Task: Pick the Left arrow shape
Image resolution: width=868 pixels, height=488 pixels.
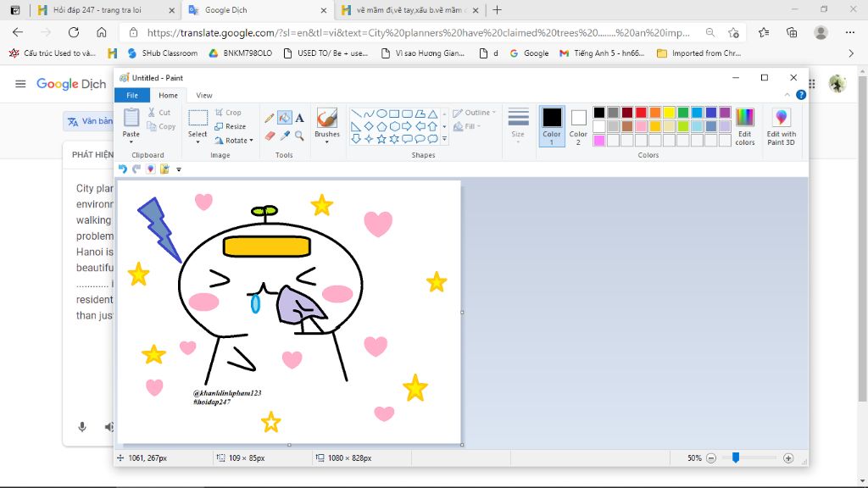Action: click(x=420, y=127)
